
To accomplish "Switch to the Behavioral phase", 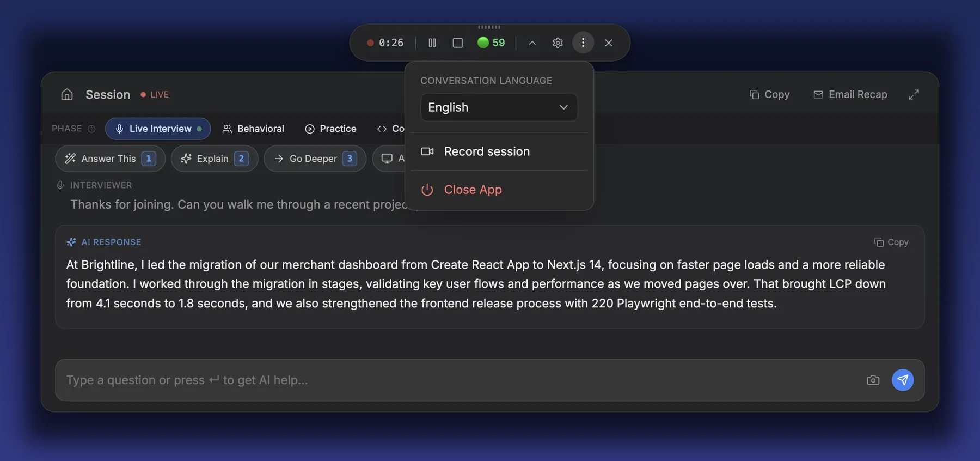I will pyautogui.click(x=253, y=129).
